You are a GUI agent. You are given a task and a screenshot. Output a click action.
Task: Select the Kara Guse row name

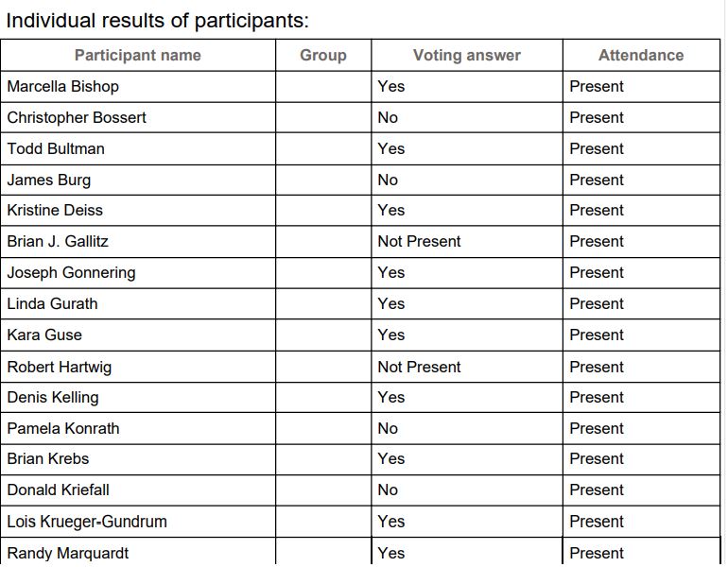(44, 335)
